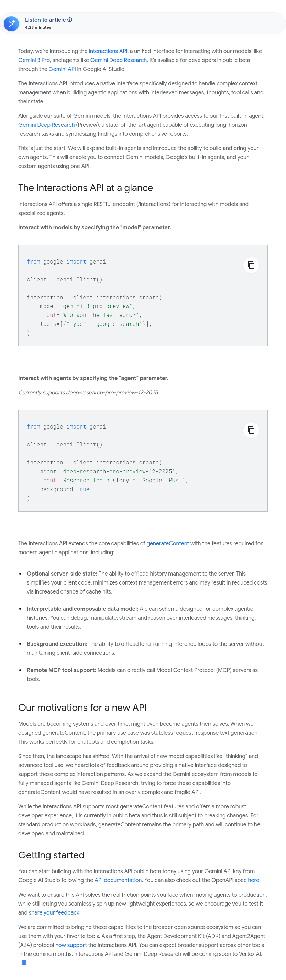The width and height of the screenshot is (286, 980).
Task: Open the Gemini Deep Research (Preview) link
Action: pyautogui.click(x=46, y=125)
